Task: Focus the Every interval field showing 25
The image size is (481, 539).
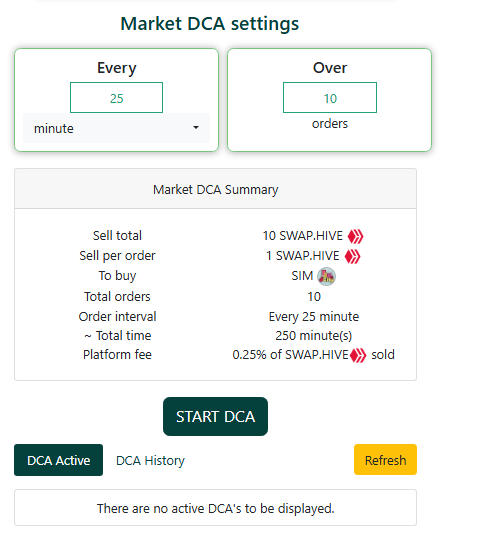Action: [x=117, y=98]
